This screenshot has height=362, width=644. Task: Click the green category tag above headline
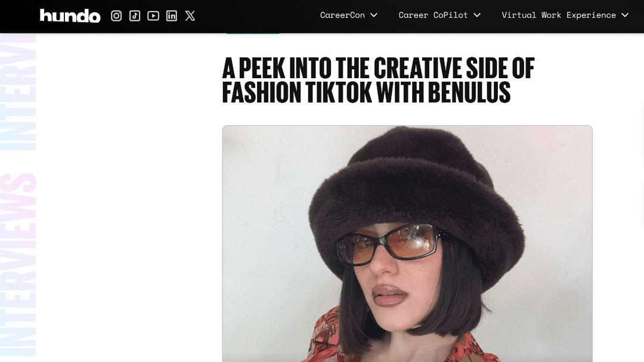point(252,32)
